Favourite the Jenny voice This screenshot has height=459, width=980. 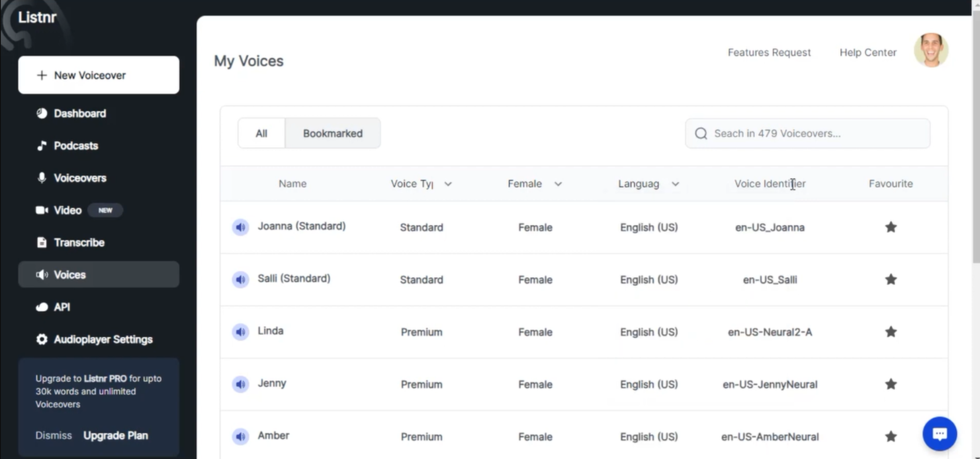(891, 384)
